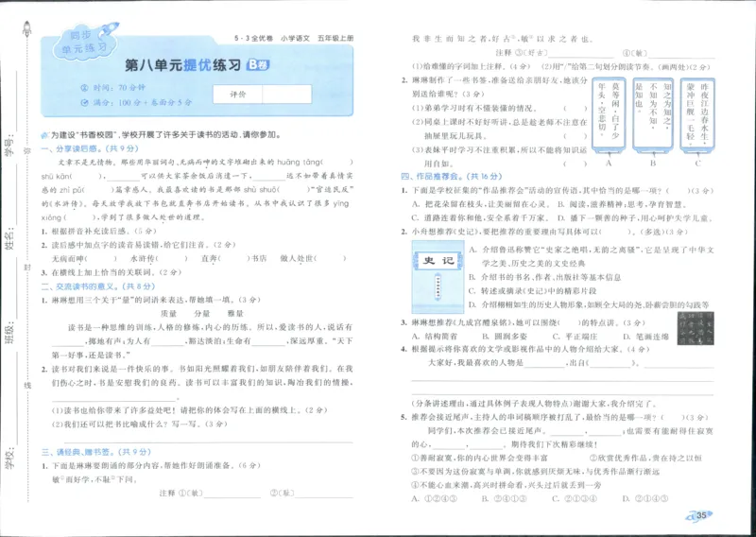
Task: Select bookmark B with 知之为知之 verse
Action: pyautogui.click(x=653, y=115)
